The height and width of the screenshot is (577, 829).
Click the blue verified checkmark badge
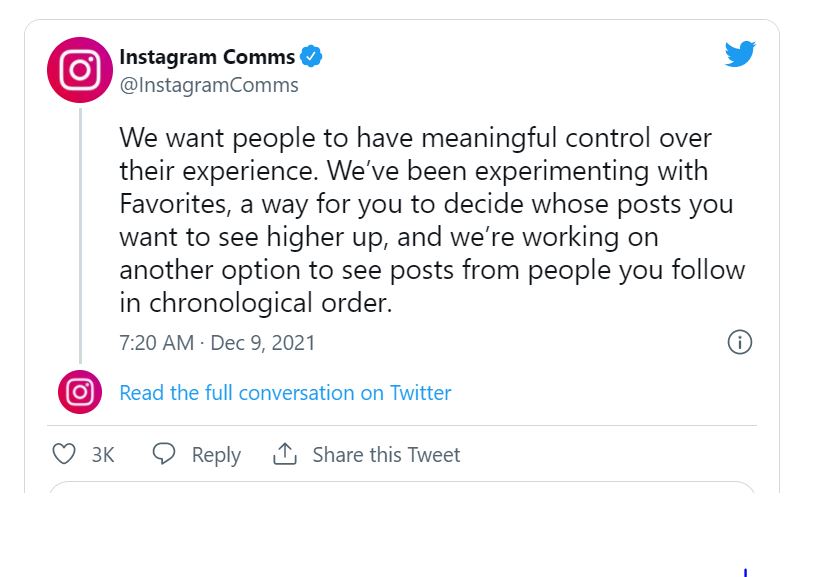311,57
